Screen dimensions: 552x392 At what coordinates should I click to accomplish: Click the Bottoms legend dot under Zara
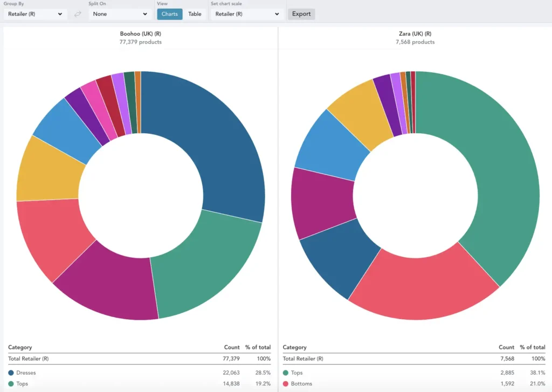pos(286,383)
